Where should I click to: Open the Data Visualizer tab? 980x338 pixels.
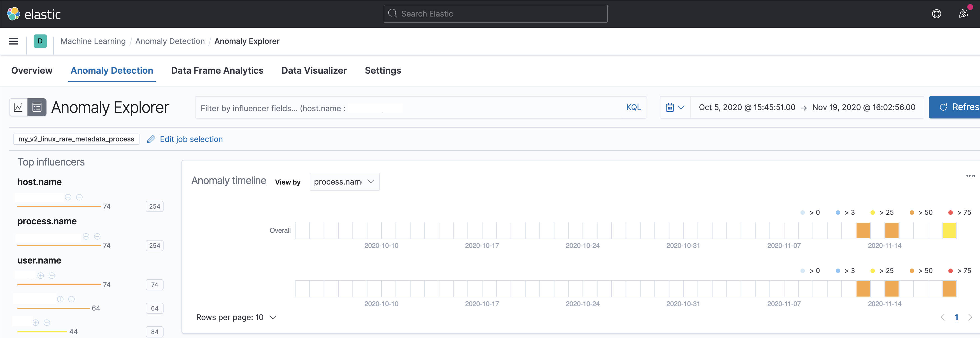[314, 71]
